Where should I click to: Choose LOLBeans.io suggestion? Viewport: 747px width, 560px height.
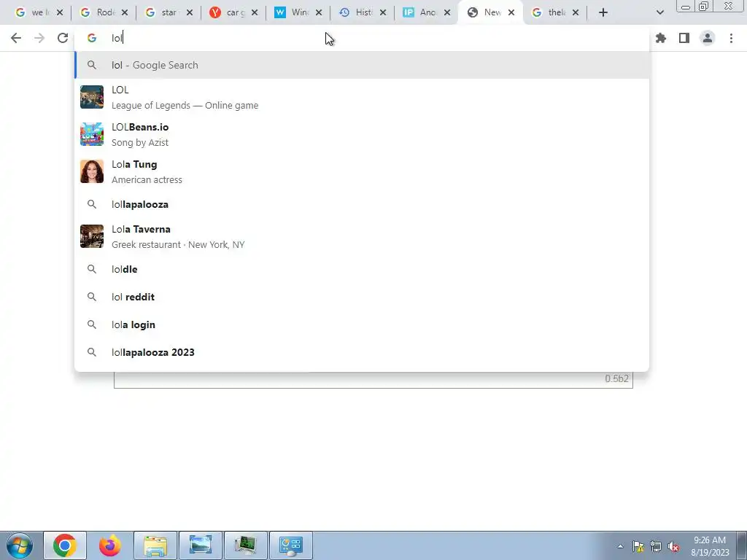point(362,134)
